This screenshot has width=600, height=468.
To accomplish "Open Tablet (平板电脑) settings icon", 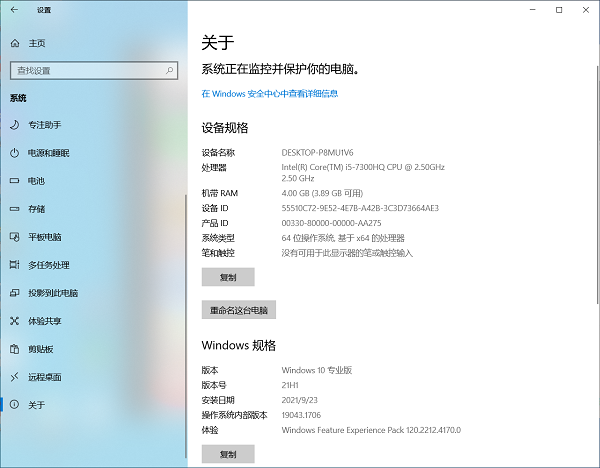I will click(x=15, y=237).
